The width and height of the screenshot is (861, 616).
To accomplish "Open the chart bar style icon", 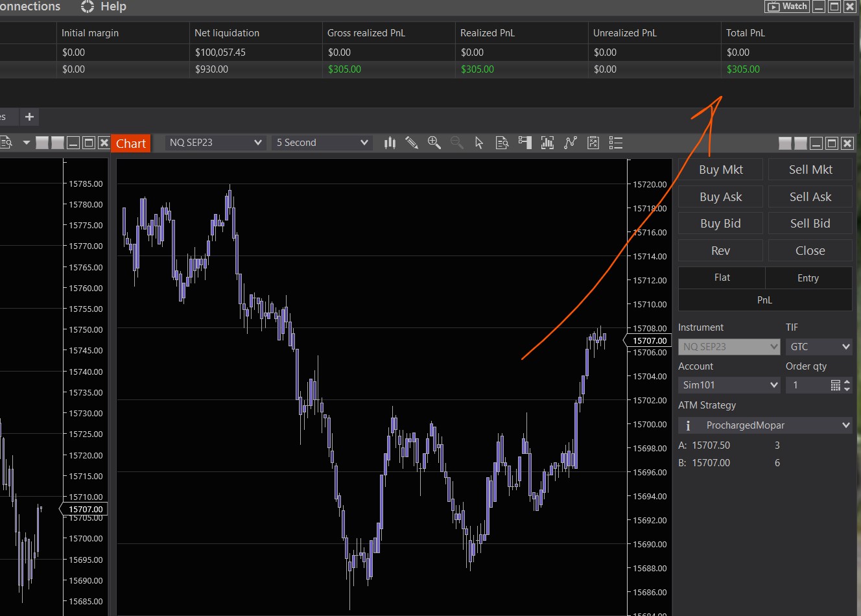I will point(390,143).
